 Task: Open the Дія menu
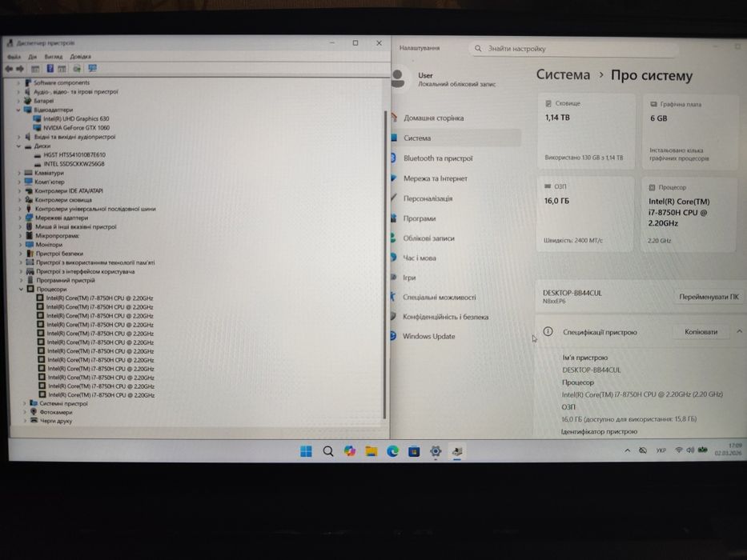coord(32,57)
